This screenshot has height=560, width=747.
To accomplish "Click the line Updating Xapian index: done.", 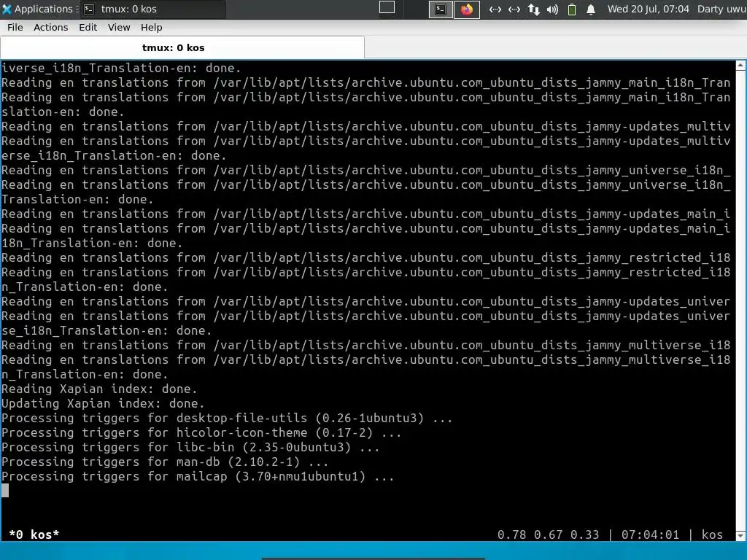I will [103, 403].
